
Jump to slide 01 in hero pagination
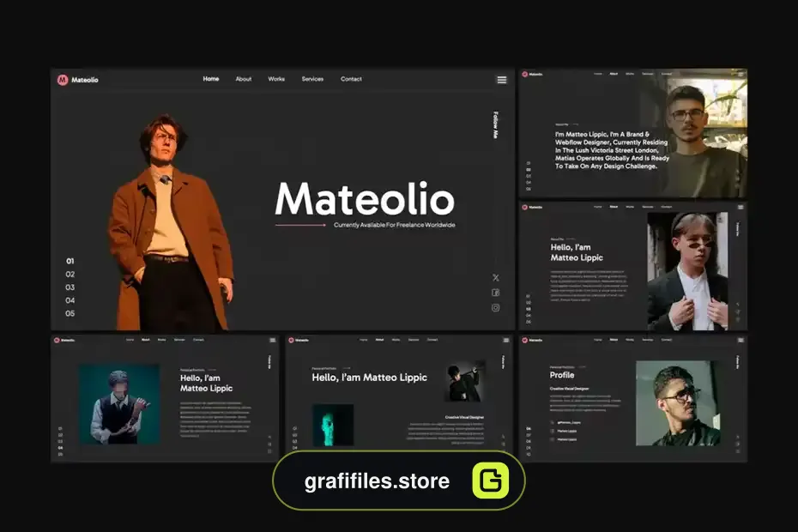pyautogui.click(x=70, y=261)
